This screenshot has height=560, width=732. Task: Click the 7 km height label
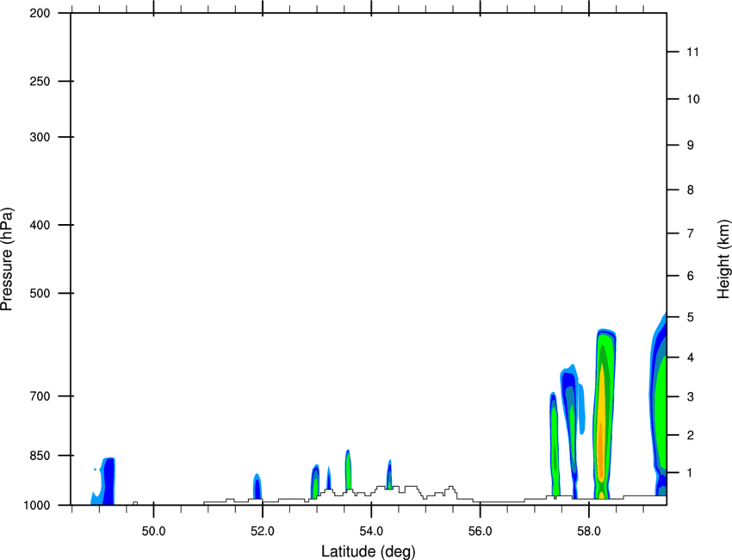click(691, 233)
